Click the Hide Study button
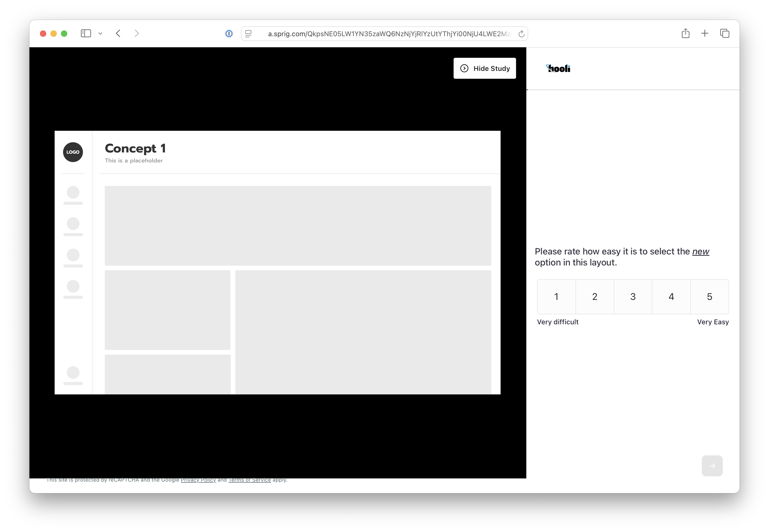The width and height of the screenshot is (769, 532). coord(485,68)
